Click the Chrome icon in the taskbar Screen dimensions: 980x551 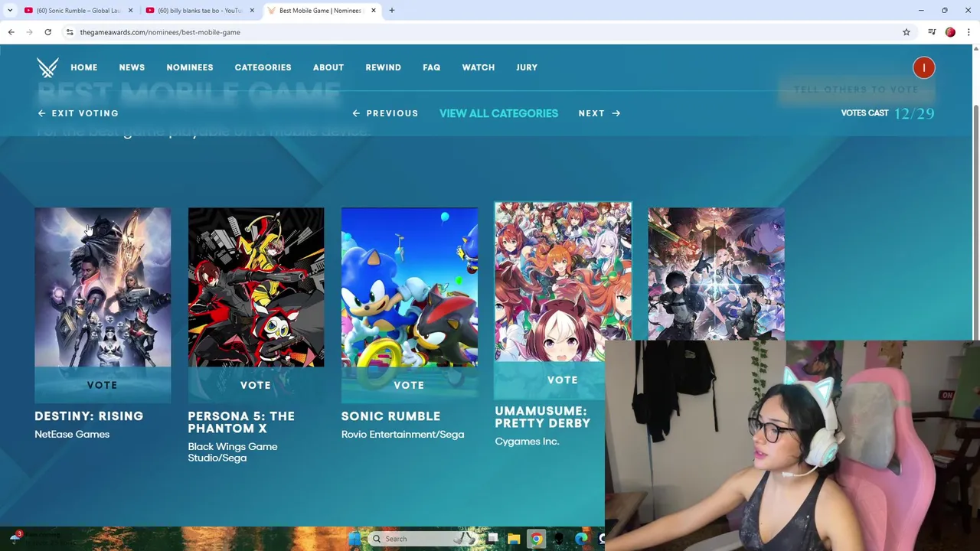(x=536, y=539)
